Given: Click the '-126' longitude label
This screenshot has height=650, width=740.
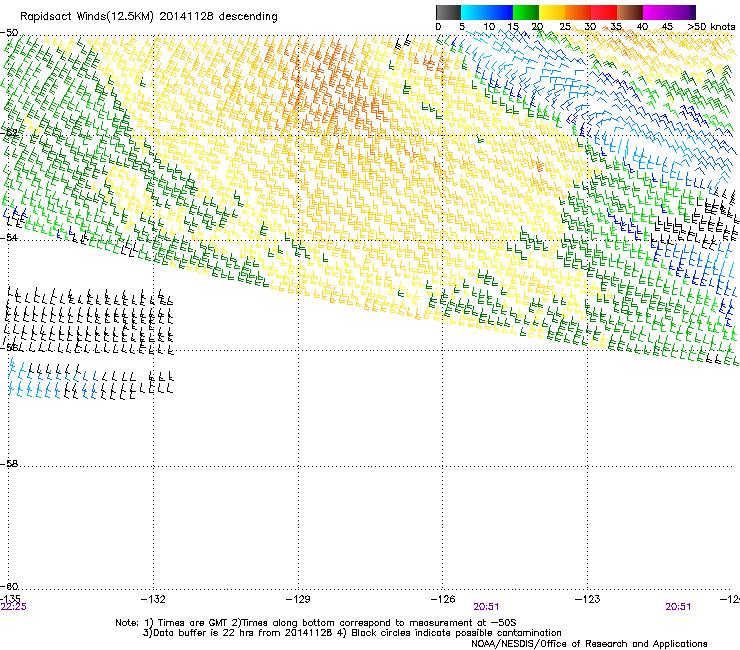Looking at the screenshot, I should (443, 599).
